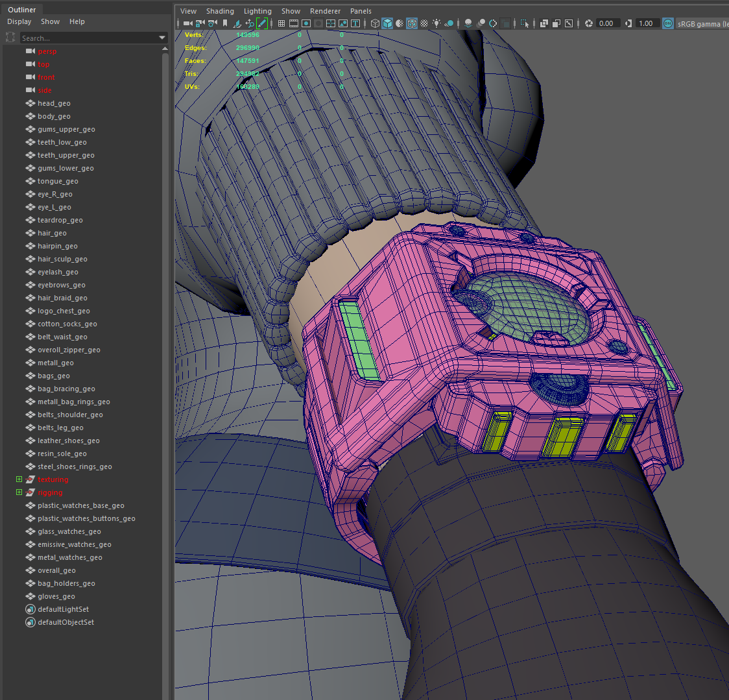The width and height of the screenshot is (729, 700).
Task: Open the Outliner search filter dropdown arrow
Action: [162, 38]
